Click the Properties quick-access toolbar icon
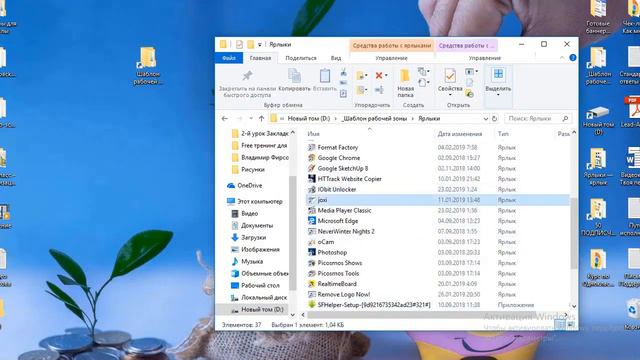This screenshot has height=360, width=640. (239, 44)
